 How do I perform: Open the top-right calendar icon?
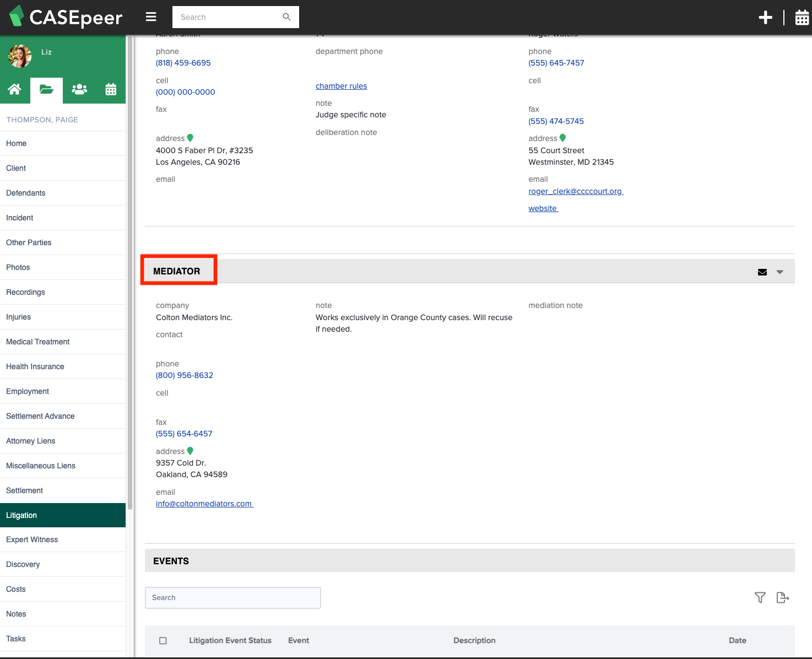tap(802, 18)
